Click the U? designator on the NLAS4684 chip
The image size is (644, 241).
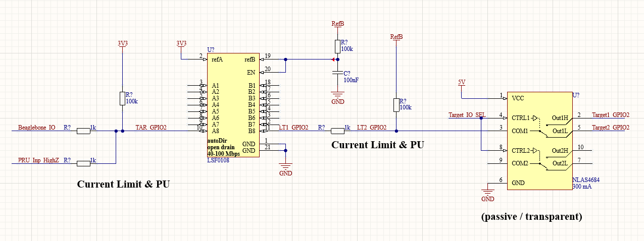pyautogui.click(x=576, y=95)
